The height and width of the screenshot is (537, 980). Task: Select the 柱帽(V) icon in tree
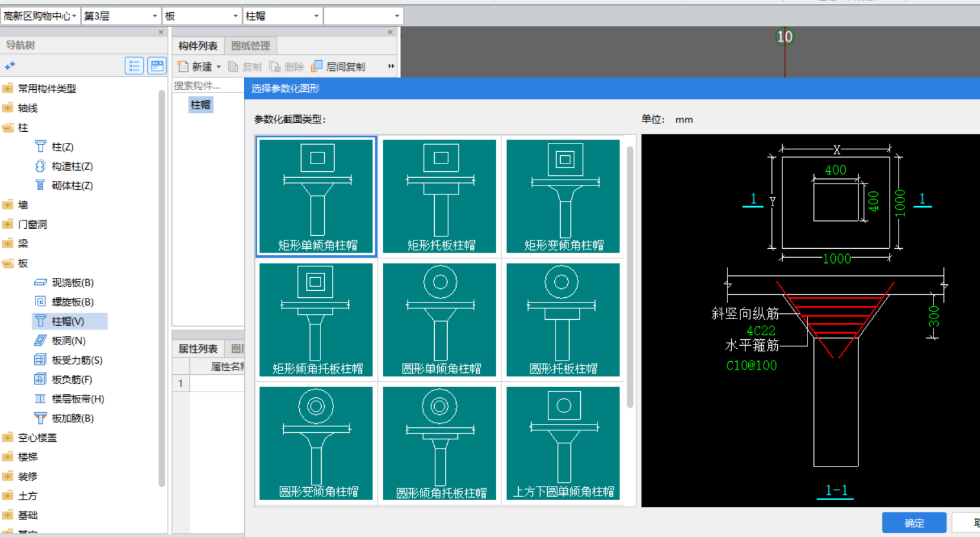click(40, 321)
